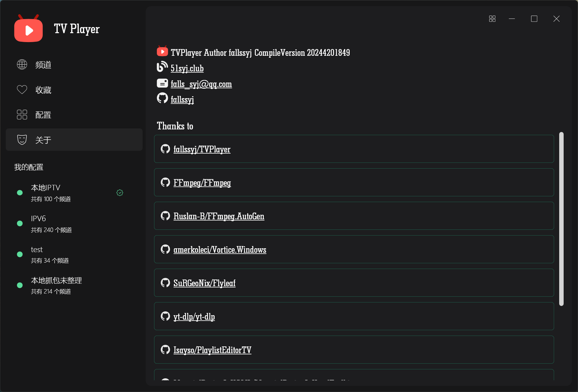Click the mask icon for About
This screenshot has width=578, height=392.
point(22,140)
